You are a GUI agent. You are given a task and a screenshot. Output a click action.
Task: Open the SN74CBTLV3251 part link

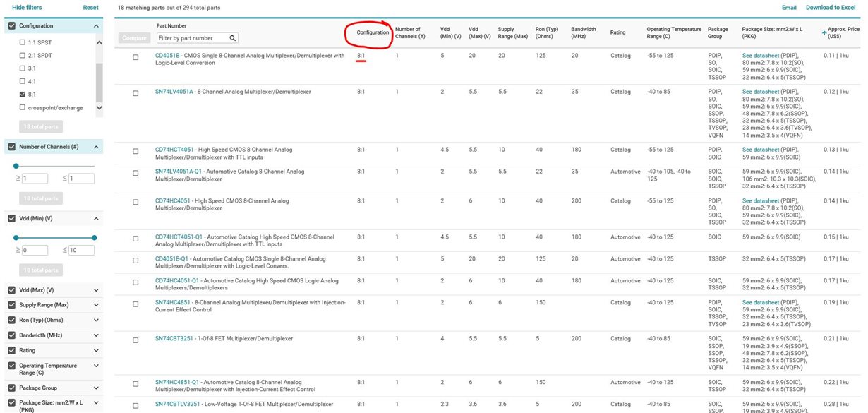click(177, 404)
